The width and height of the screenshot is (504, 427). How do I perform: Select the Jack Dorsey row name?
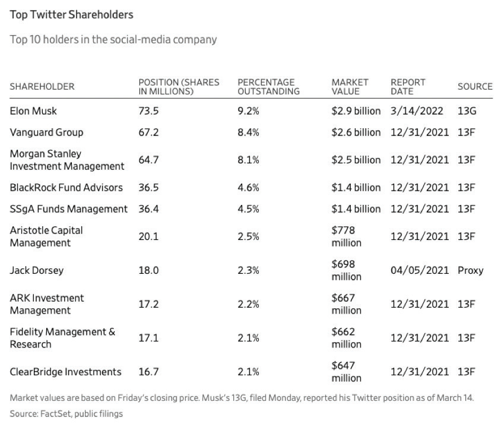[x=37, y=270]
